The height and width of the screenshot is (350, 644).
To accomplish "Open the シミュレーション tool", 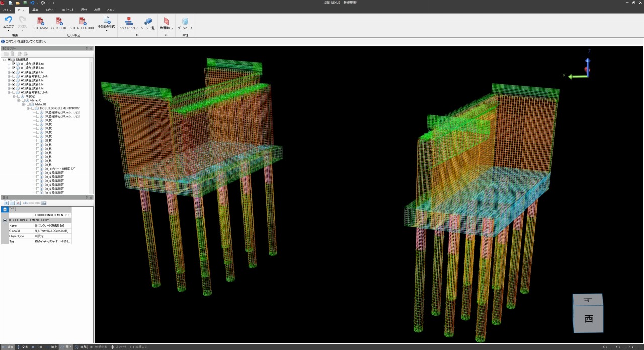I will click(129, 21).
